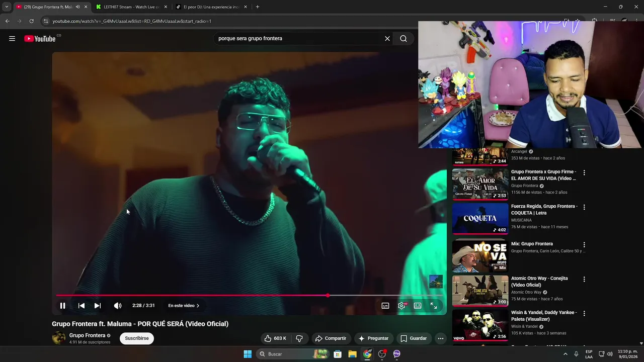
Task: Reload the current page
Action: pos(31,21)
